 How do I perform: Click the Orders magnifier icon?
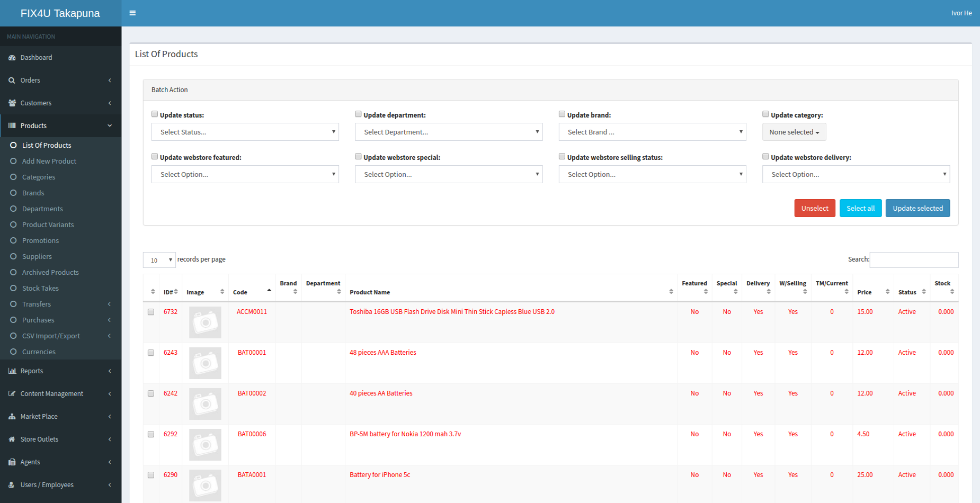coord(12,80)
